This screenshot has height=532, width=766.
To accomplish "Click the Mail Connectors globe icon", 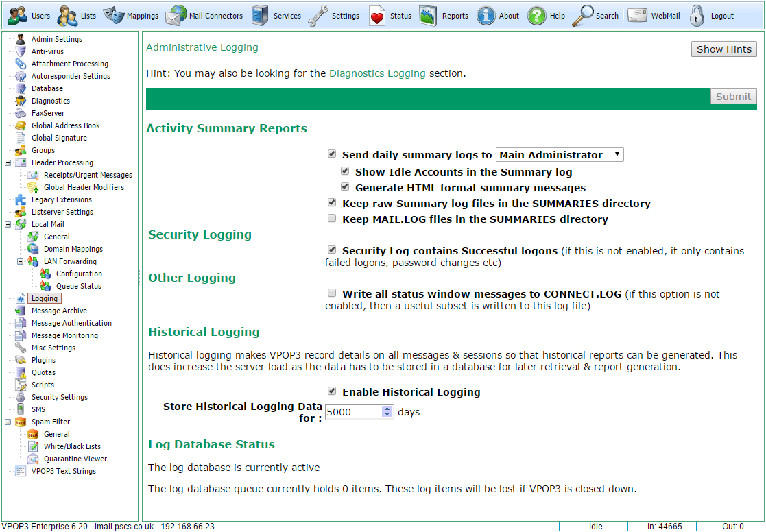I will pyautogui.click(x=176, y=16).
